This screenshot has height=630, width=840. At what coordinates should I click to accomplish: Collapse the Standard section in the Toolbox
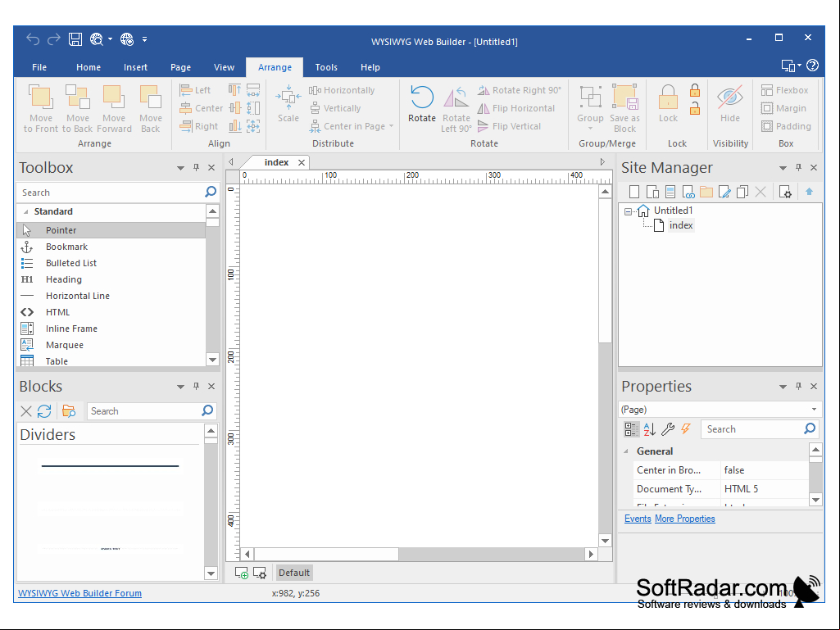[x=25, y=211]
